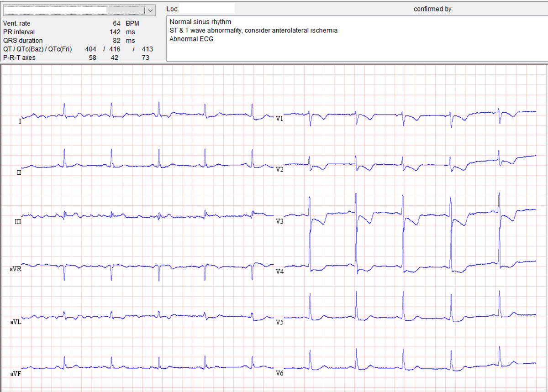
Task: Select the V6 lead label
Action: (x=280, y=373)
